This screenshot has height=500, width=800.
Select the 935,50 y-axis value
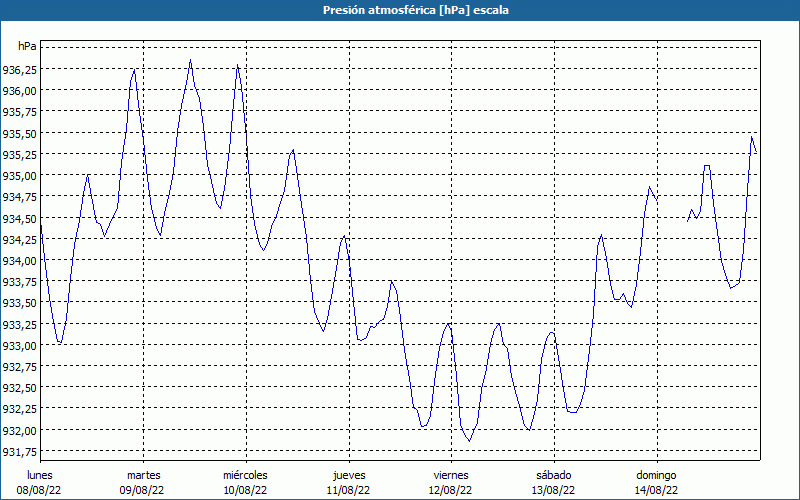[19, 133]
